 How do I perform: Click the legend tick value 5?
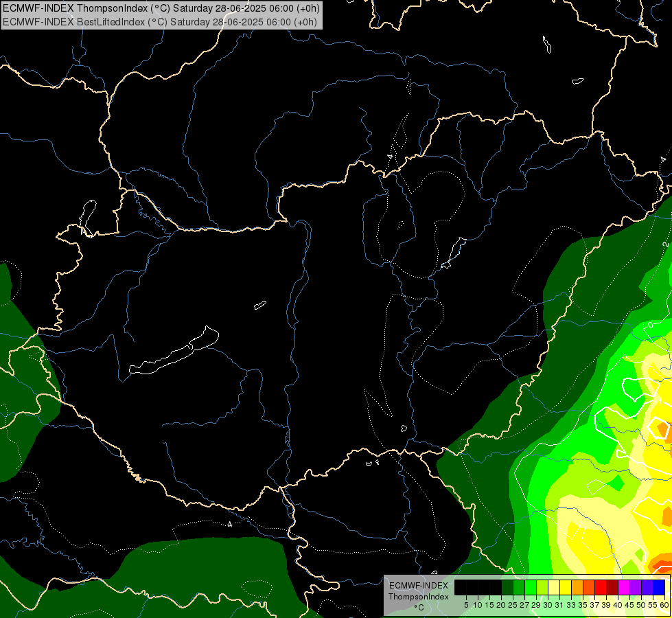(x=466, y=605)
